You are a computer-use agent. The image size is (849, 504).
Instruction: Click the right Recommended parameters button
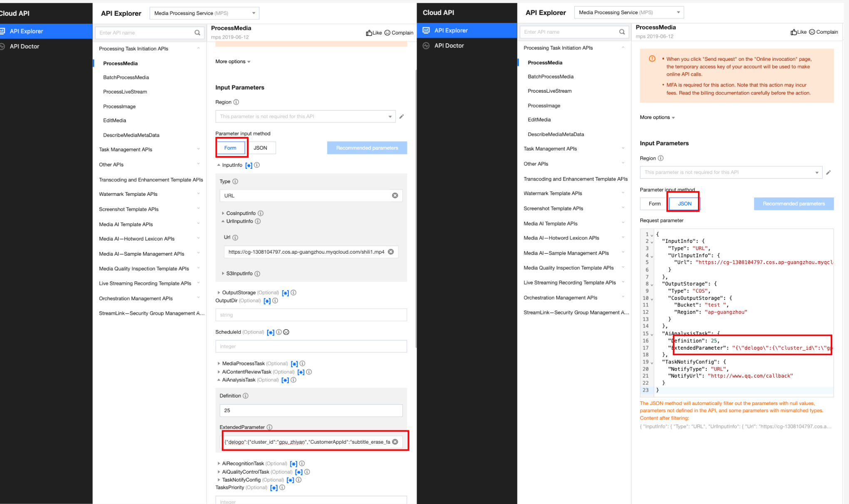coord(793,203)
